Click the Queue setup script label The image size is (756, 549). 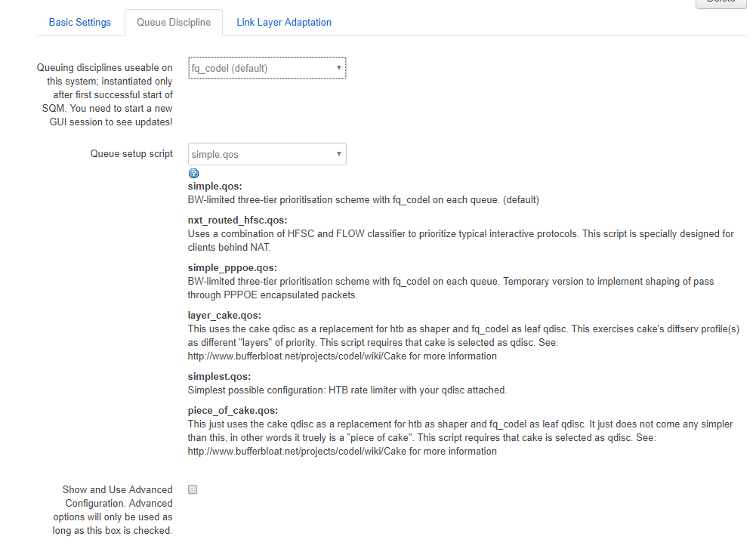coord(131,154)
